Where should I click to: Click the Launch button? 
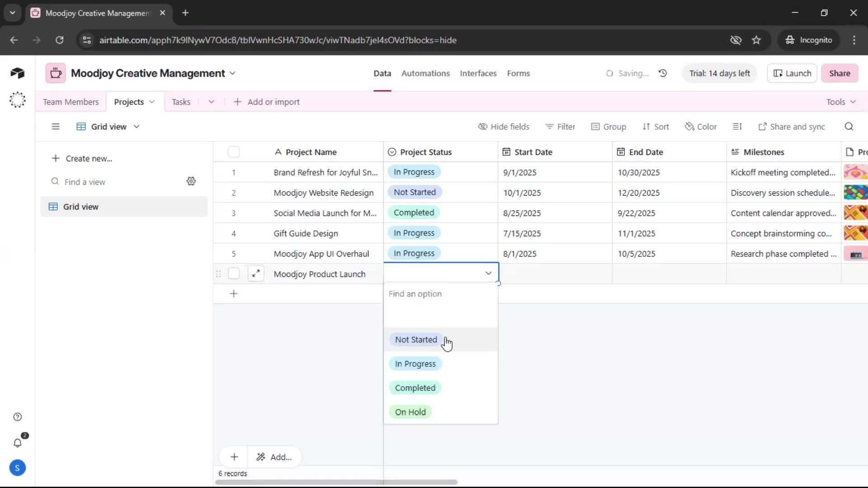[x=792, y=73]
